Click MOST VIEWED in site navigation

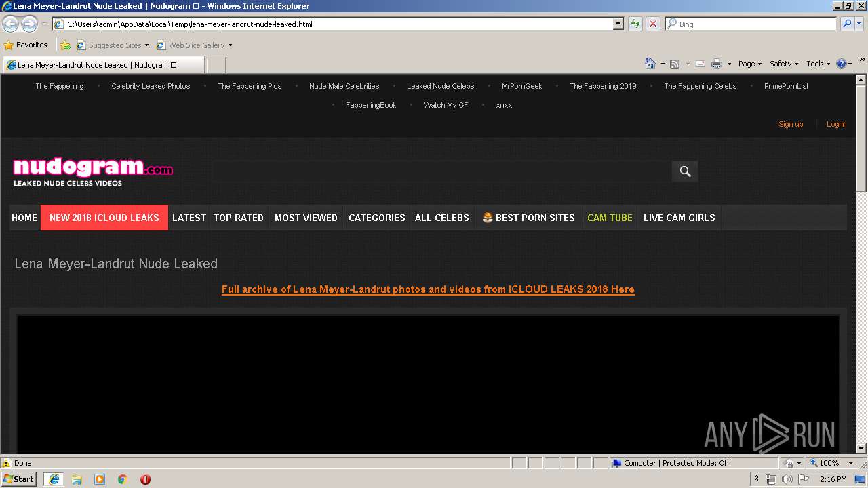tap(306, 218)
